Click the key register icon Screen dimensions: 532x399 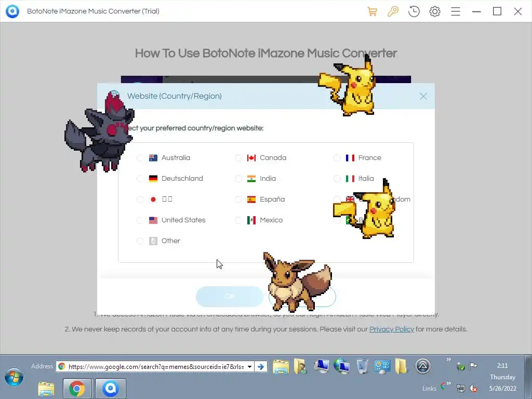(393, 11)
